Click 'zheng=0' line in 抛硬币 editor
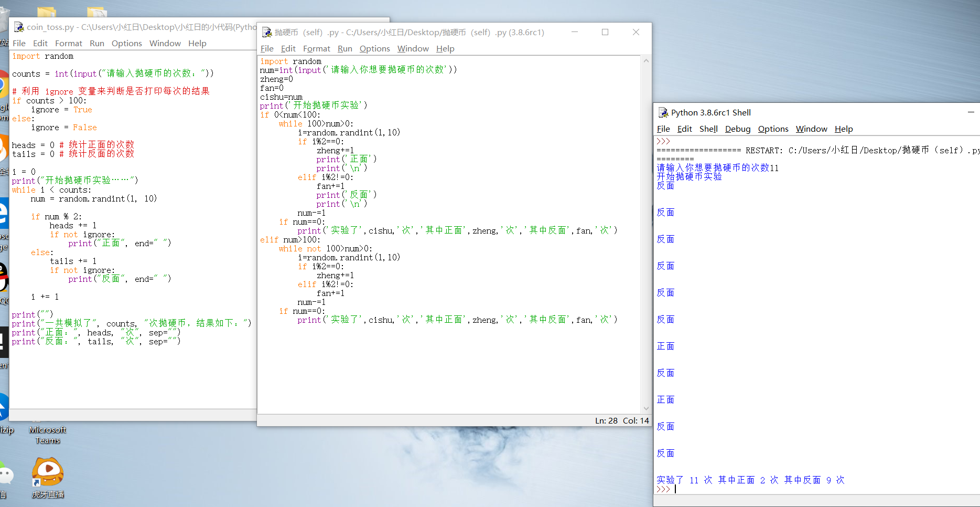The width and height of the screenshot is (980, 507). (276, 79)
